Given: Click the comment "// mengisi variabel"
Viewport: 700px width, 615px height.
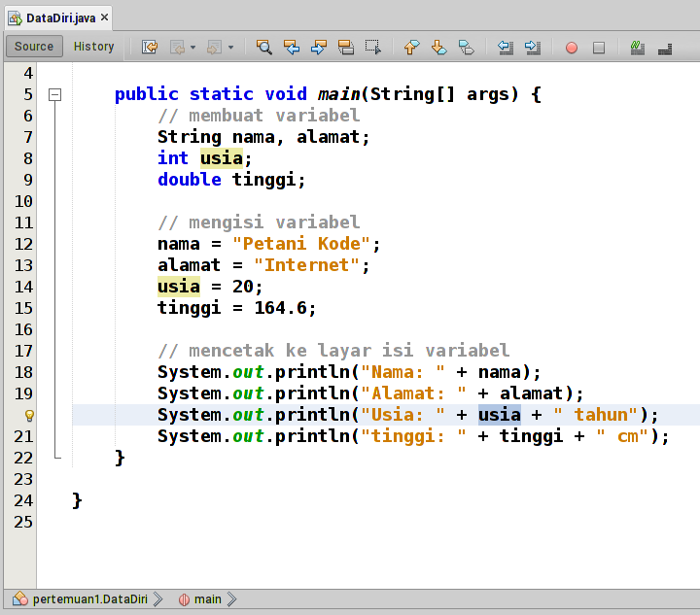Looking at the screenshot, I should [259, 222].
